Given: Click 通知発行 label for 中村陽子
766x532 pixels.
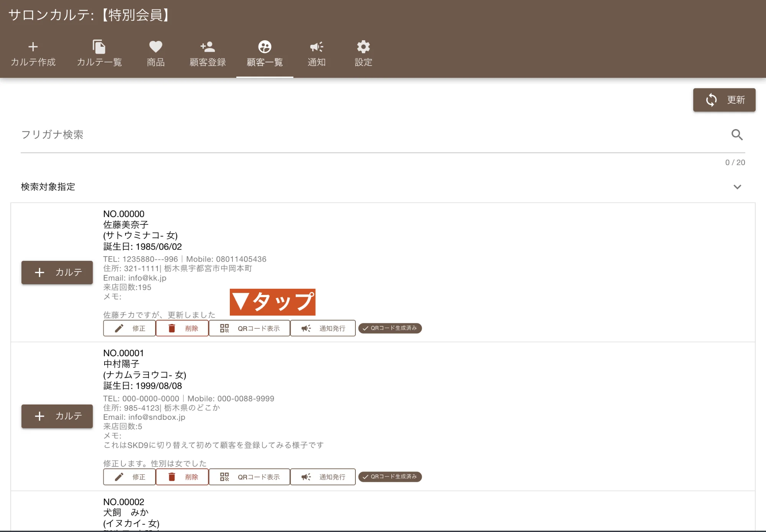Looking at the screenshot, I should (x=332, y=477).
